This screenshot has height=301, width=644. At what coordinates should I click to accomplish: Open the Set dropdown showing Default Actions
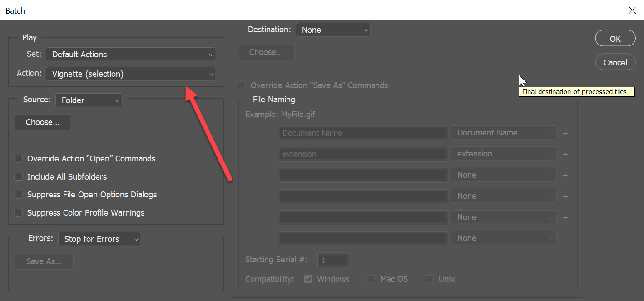click(x=131, y=55)
